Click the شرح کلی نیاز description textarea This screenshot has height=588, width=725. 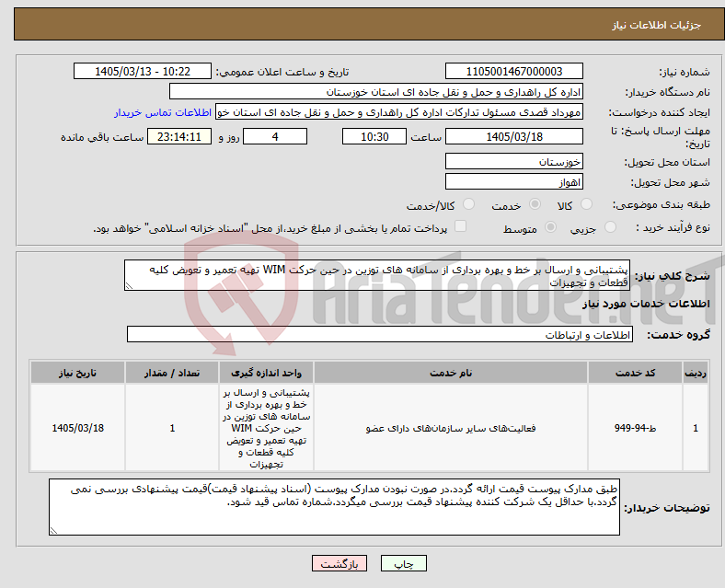(x=377, y=275)
